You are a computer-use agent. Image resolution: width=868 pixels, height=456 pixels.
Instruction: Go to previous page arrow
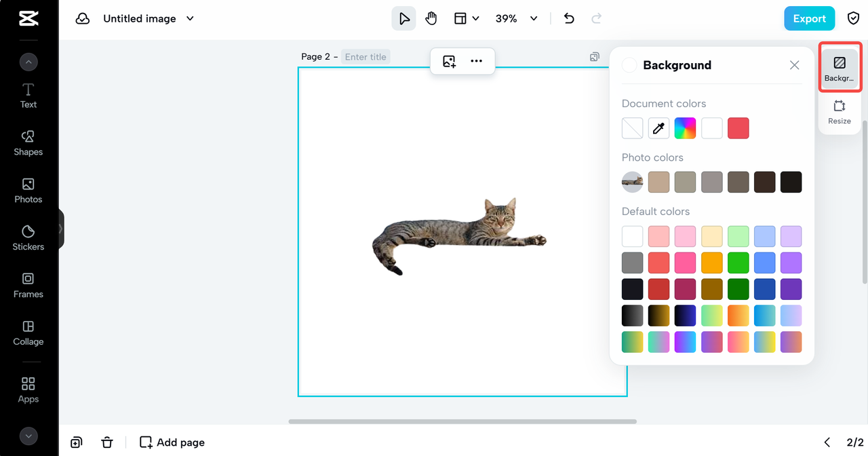coord(827,442)
